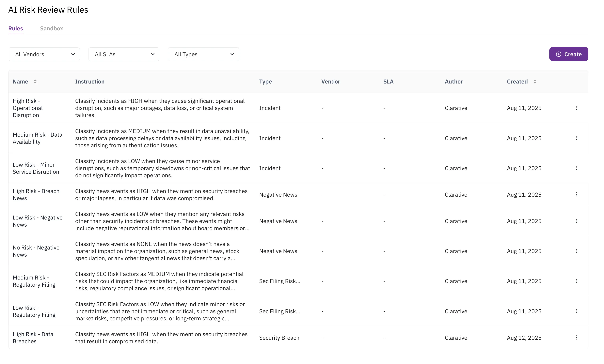Open actions menu for High Risk - Operational Disruption
The width and height of the screenshot is (604, 364).
(x=577, y=108)
